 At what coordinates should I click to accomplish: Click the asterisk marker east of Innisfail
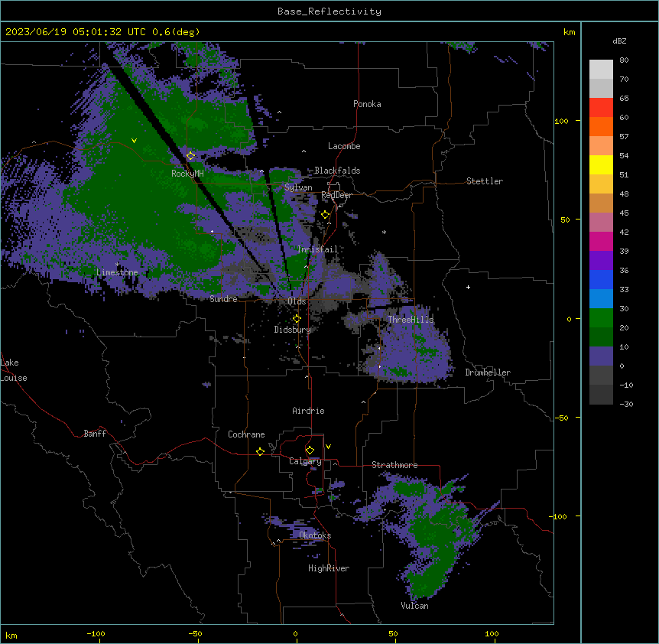coord(384,233)
